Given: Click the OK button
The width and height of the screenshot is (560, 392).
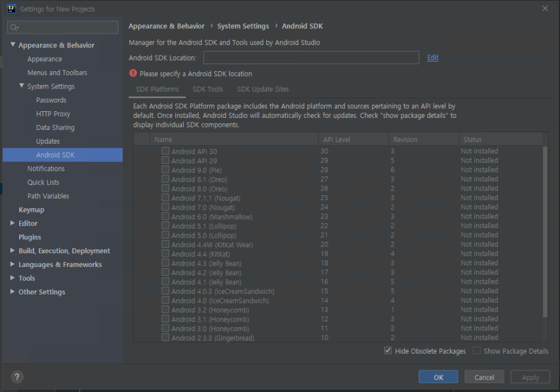Looking at the screenshot, I should [x=438, y=377].
